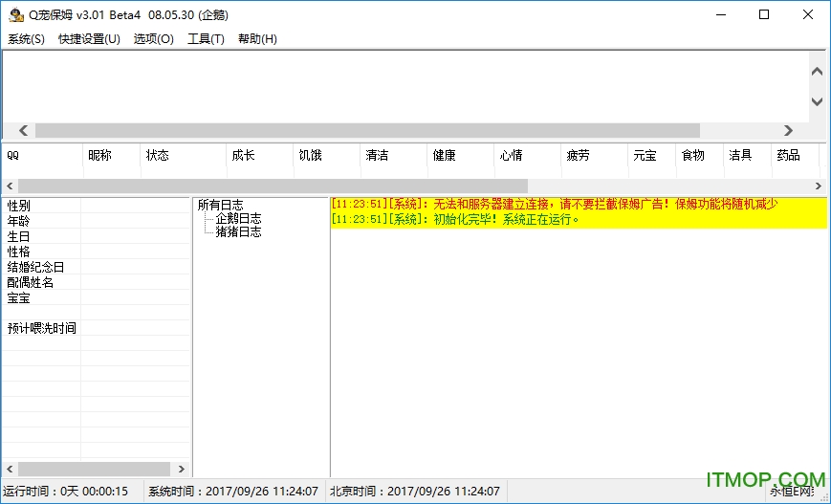This screenshot has height=504, width=831.
Task: Select 猪猪日志 in the log tree
Action: click(238, 231)
